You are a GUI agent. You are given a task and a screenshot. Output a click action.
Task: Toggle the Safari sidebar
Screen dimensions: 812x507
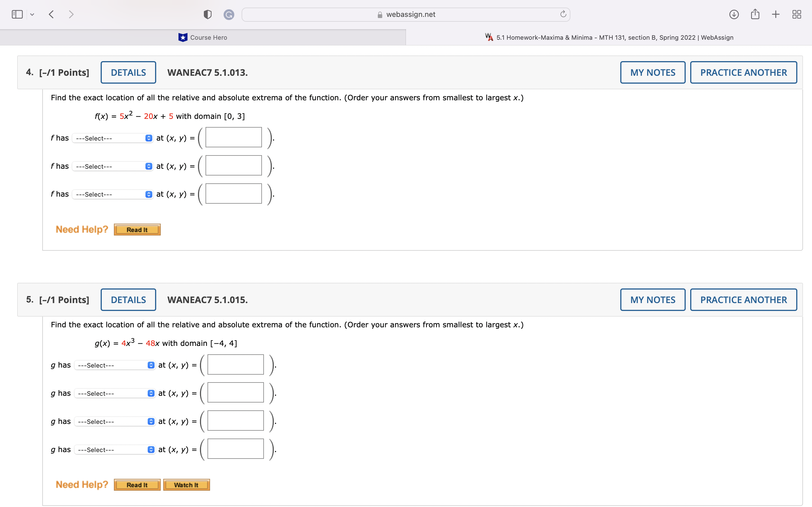[17, 14]
